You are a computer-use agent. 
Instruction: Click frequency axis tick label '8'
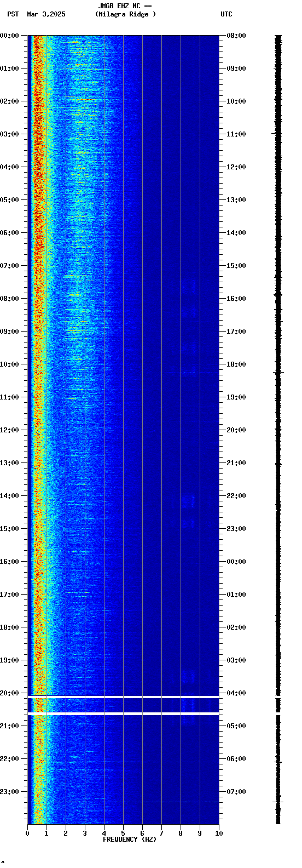pos(181,833)
